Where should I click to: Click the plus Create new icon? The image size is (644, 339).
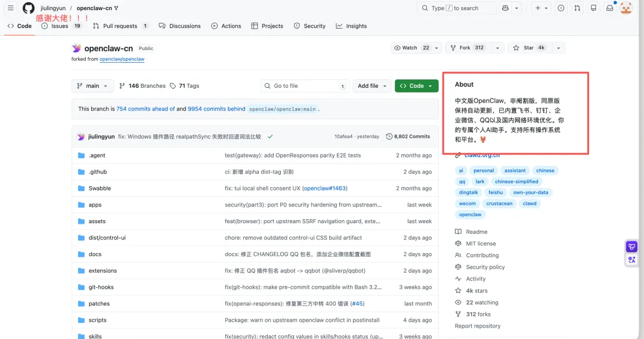[538, 8]
